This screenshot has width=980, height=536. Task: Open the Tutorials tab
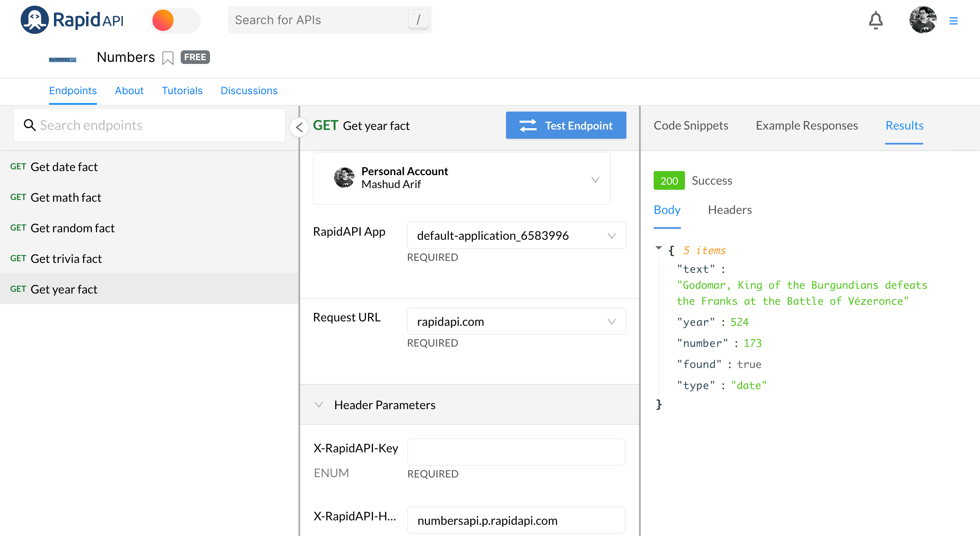(182, 90)
